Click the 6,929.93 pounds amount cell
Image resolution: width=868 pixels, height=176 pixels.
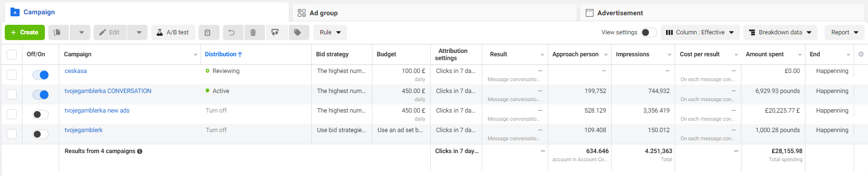coord(777,91)
